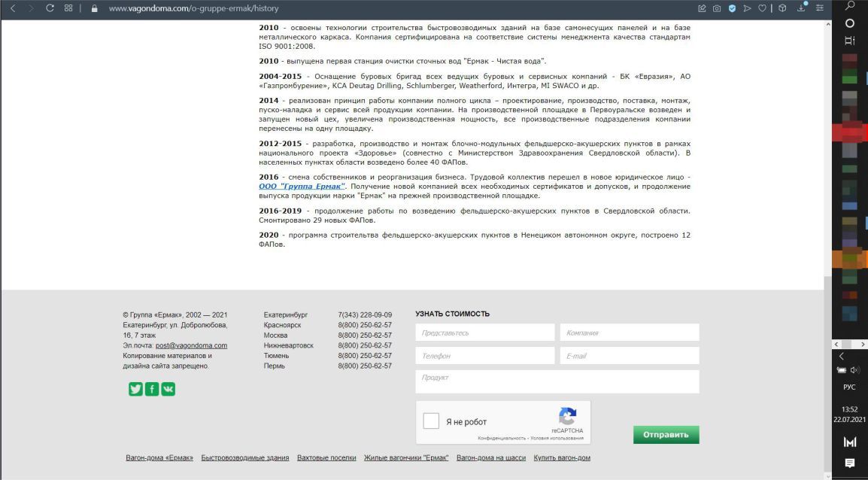Open the extensions cube icon
Screen dimensions: 868x480
point(782,8)
